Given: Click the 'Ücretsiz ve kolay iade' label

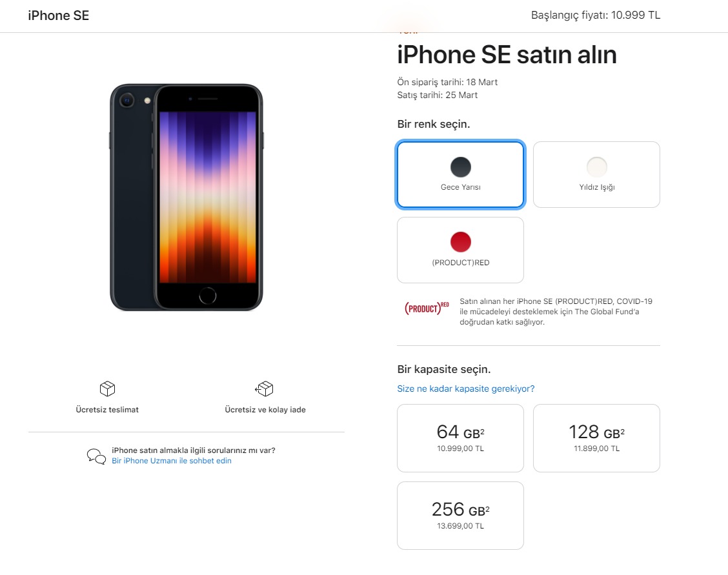Looking at the screenshot, I should pyautogui.click(x=265, y=410).
